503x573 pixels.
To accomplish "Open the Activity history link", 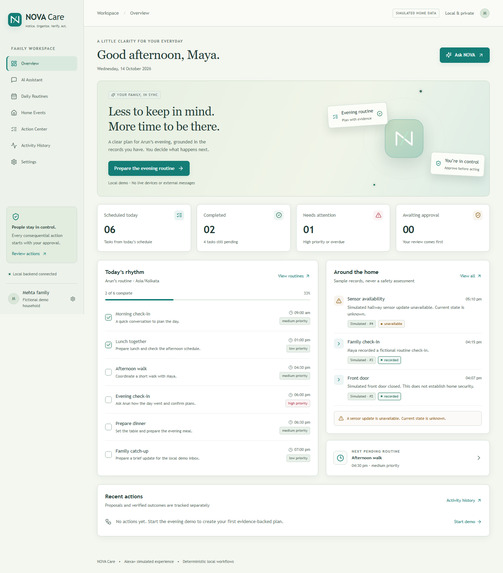I will point(464,500).
